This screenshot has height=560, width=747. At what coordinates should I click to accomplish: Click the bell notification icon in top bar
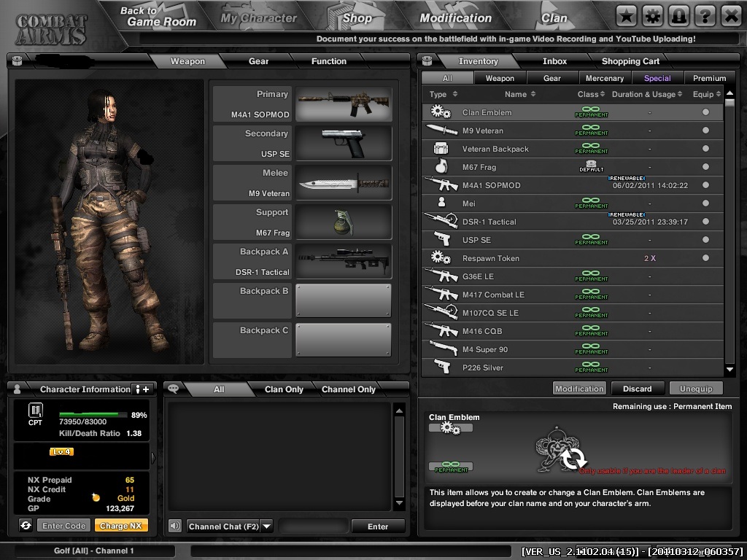678,17
